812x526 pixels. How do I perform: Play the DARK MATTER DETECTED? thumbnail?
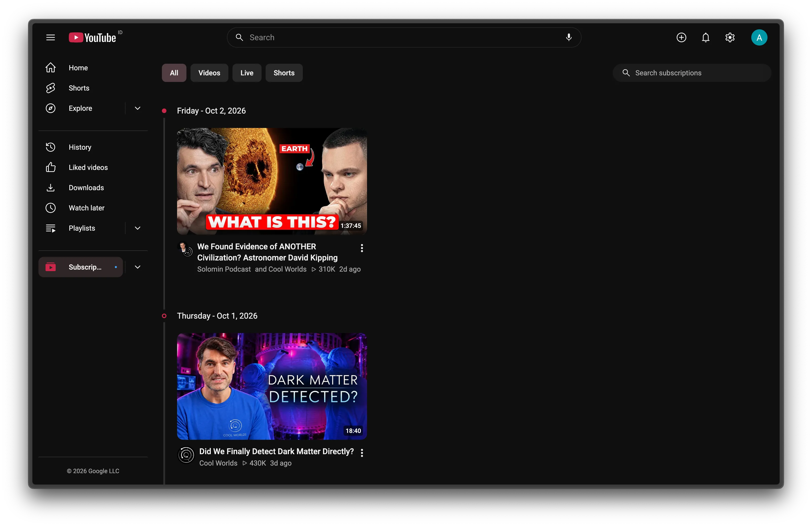click(272, 386)
